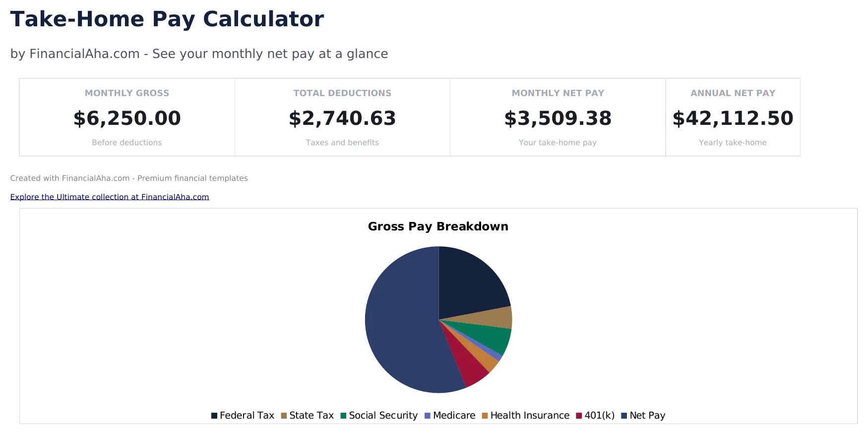Click the Take-Home Pay Calculator title
Image resolution: width=868 pixels, height=434 pixels.
(x=167, y=19)
